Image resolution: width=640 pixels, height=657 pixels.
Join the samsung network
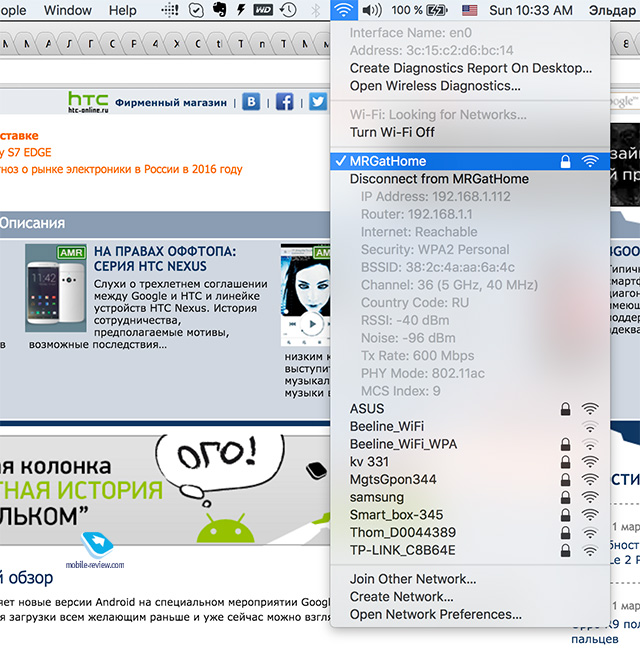pyautogui.click(x=470, y=497)
